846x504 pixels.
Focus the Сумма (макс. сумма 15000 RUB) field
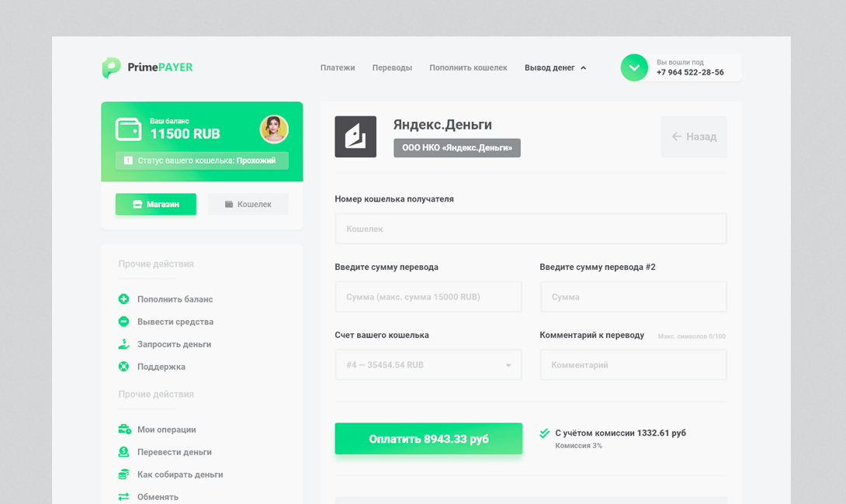(428, 297)
